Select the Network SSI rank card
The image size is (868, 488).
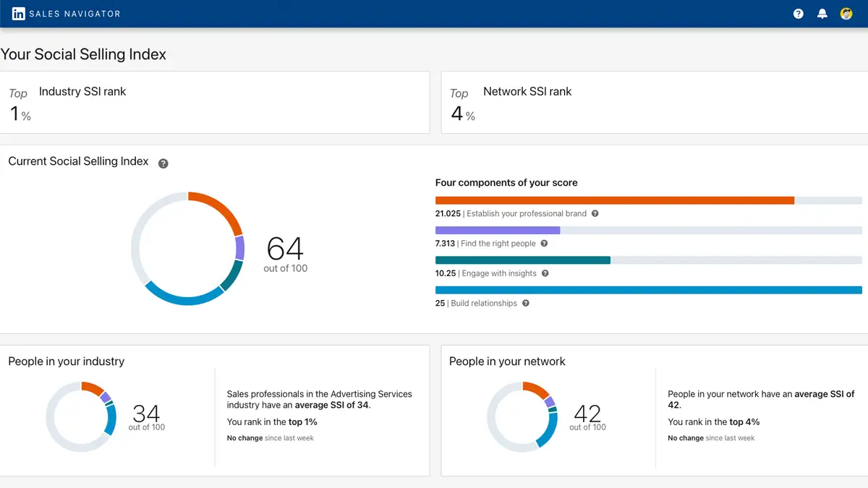tap(654, 102)
